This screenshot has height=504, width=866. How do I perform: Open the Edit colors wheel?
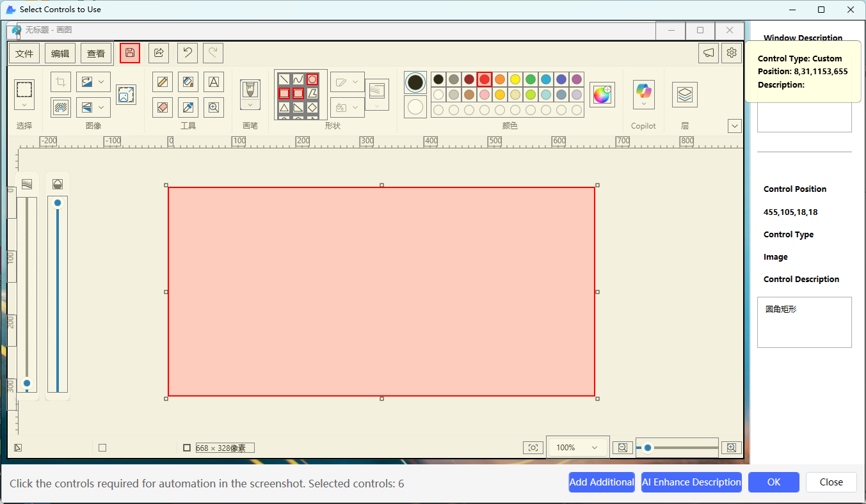tap(602, 95)
